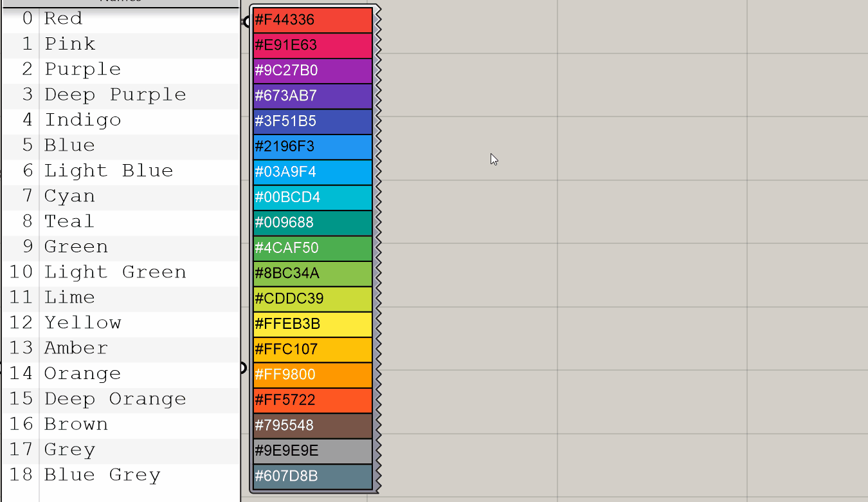Select the #4CAF50 green swatch
This screenshot has height=502, width=868.
(x=312, y=248)
